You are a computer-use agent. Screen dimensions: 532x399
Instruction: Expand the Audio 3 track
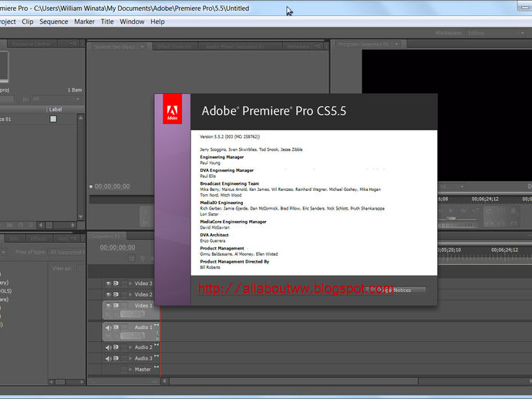click(130, 358)
